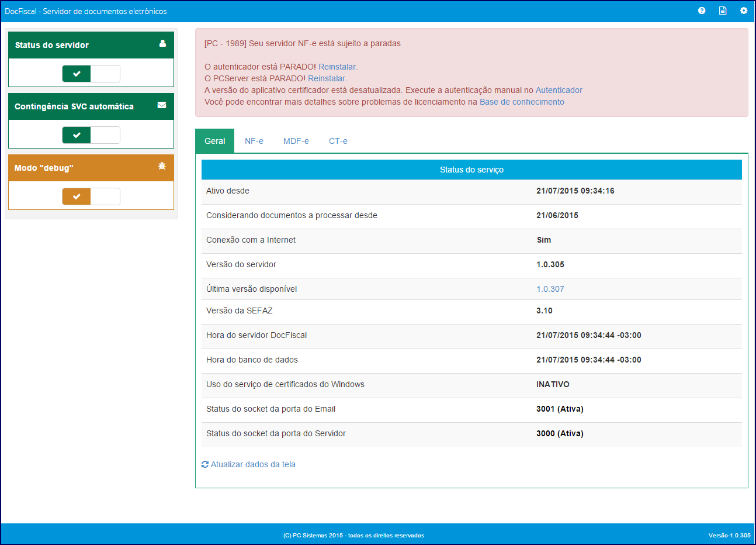Toggle Contingência SVC automática switch
This screenshot has width=756, height=545.
pos(91,135)
